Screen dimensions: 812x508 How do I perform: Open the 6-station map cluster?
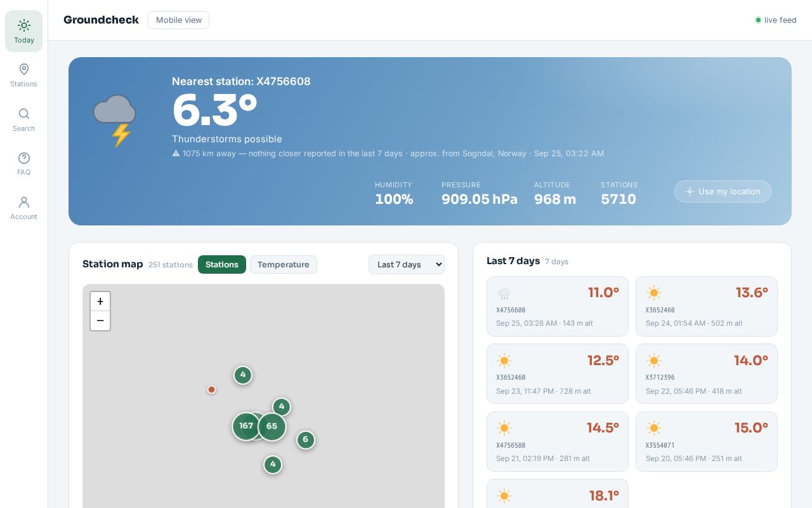coord(305,439)
